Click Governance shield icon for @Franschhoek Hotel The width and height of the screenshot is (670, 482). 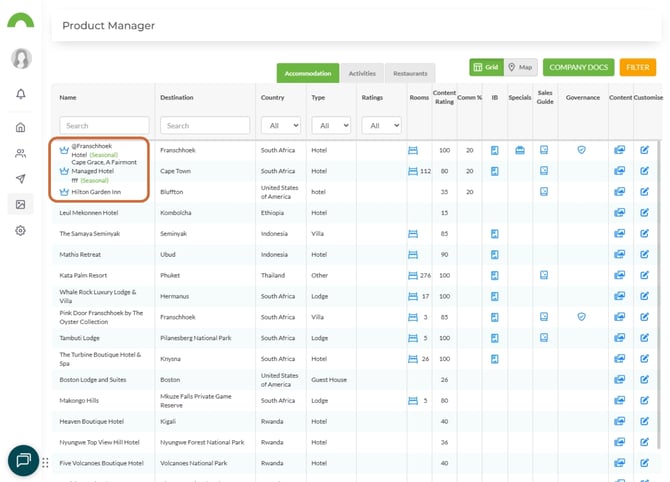(x=581, y=150)
